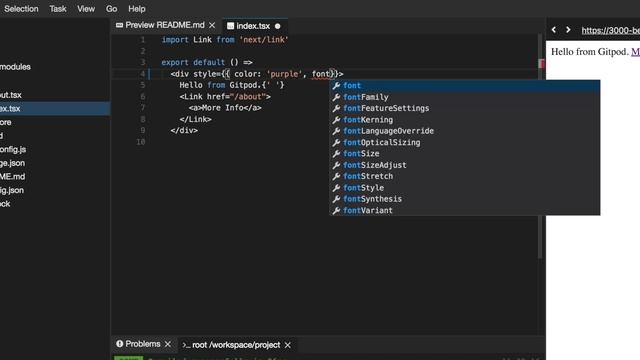Open the Problems panel tab

click(142, 344)
